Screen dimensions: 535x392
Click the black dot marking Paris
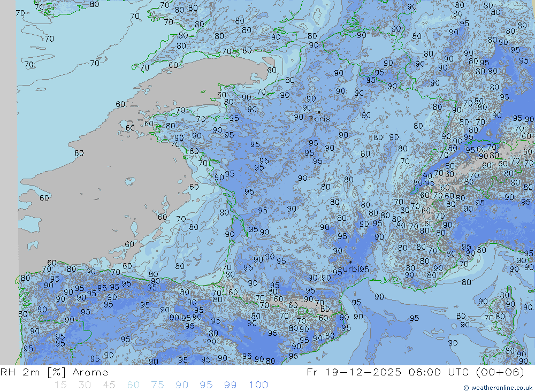tap(319, 112)
